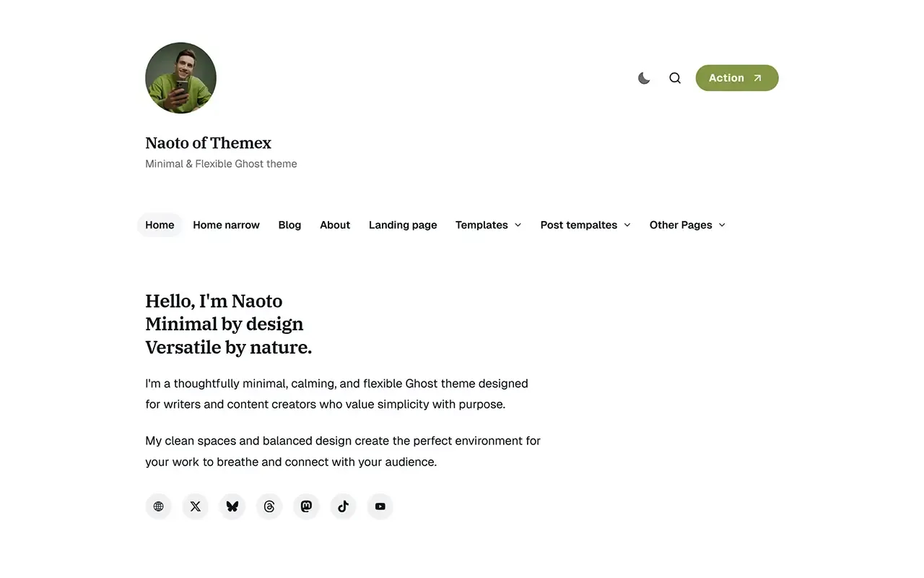The width and height of the screenshot is (924, 578).
Task: Select the active Home tab
Action: 160,225
